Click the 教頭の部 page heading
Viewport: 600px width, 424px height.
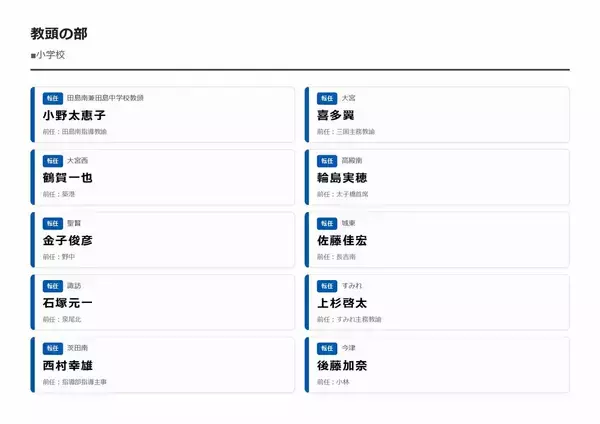(59, 34)
